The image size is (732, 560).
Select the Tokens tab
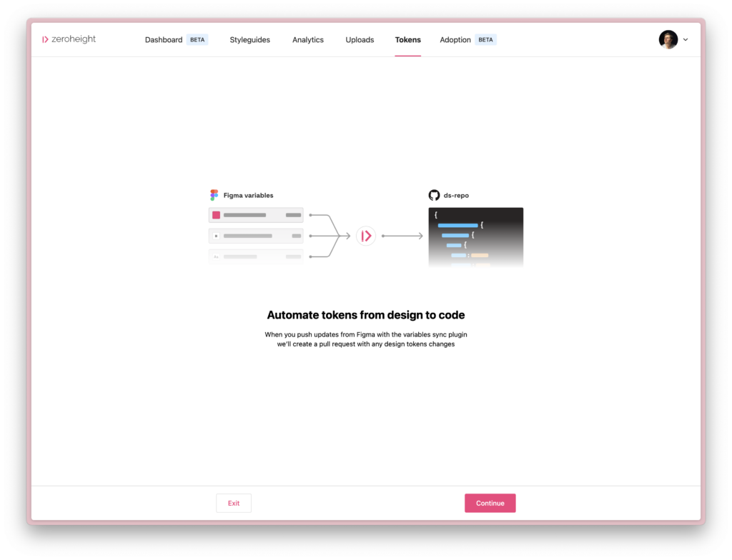pos(407,40)
